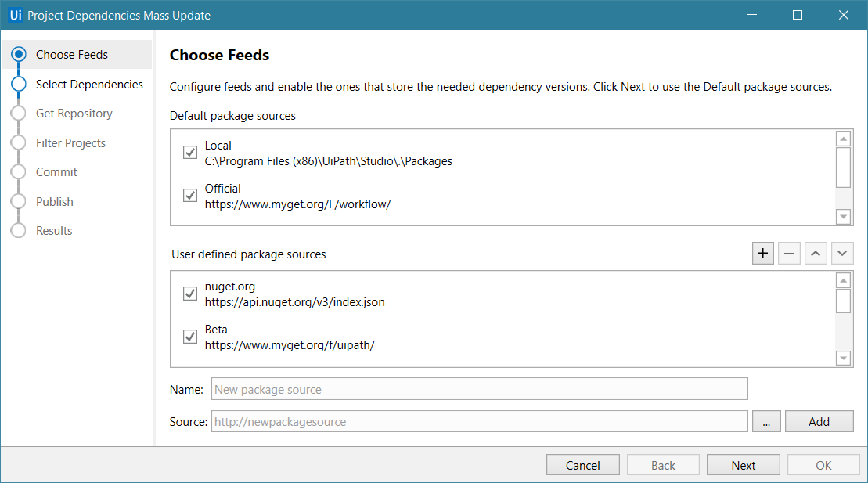Click the 'Beta' feed name
Viewport: 868px width, 483px height.
216,330
